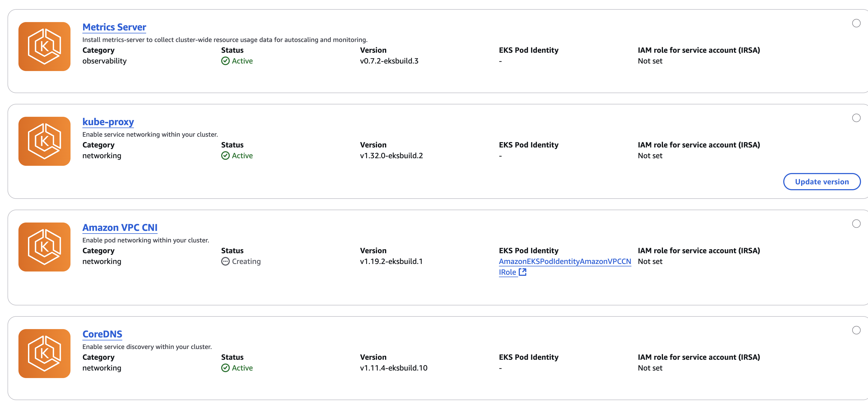868x402 pixels.
Task: Click the kube-proxy version v1.32.0-eksbuild.2 text
Action: 391,156
